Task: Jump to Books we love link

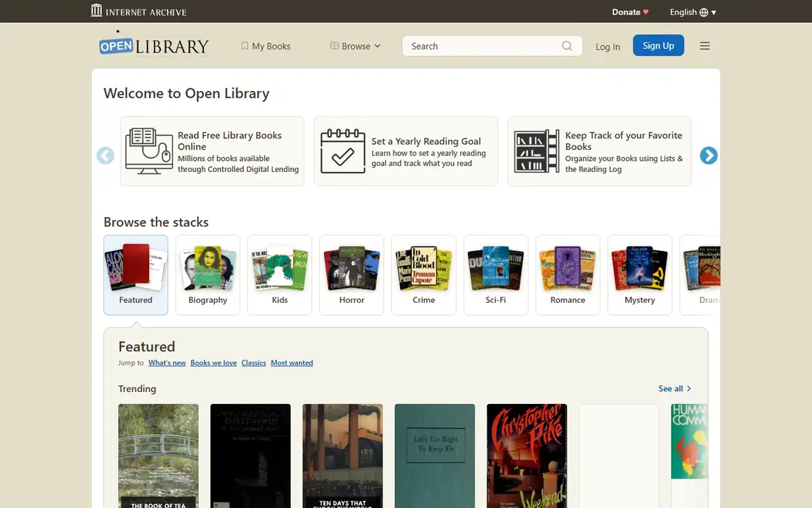Action: pyautogui.click(x=213, y=363)
